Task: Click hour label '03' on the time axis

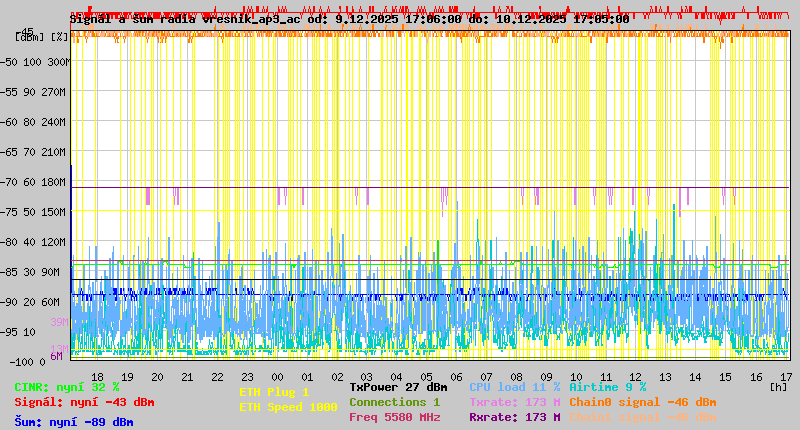Action: (366, 377)
